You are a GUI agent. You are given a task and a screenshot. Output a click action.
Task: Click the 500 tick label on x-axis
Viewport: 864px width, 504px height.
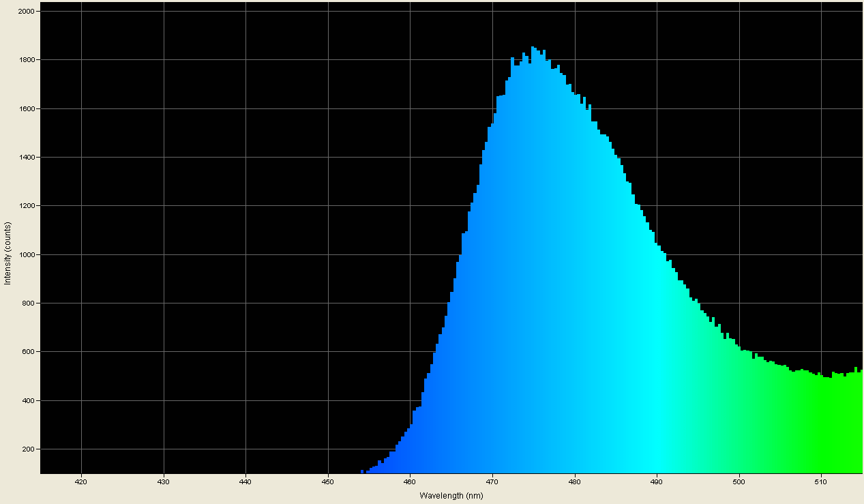[x=739, y=481]
